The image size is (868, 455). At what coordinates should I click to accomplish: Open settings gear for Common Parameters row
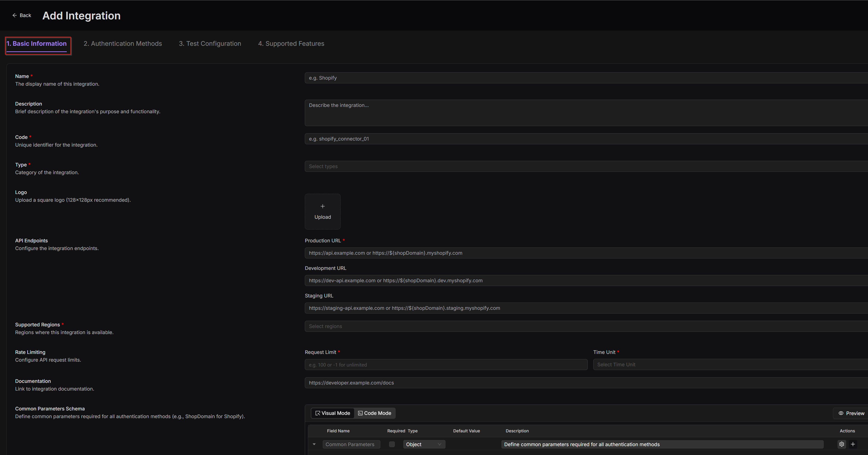841,444
